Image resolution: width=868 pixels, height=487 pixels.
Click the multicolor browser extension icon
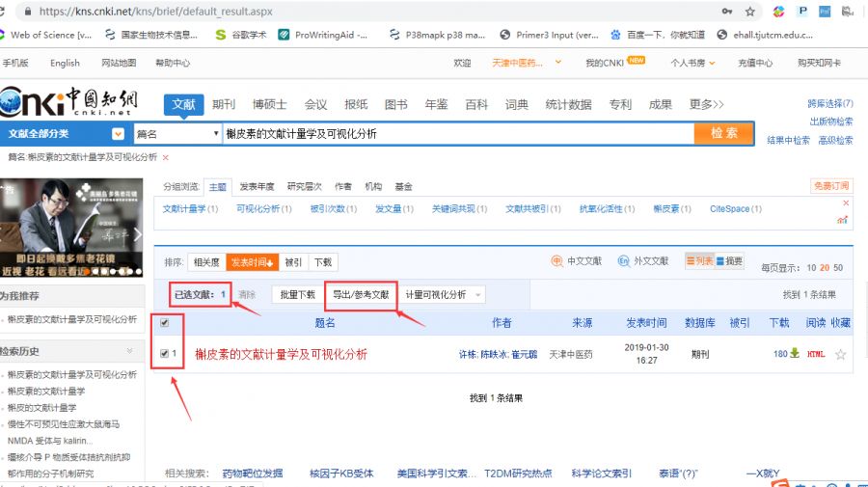779,11
